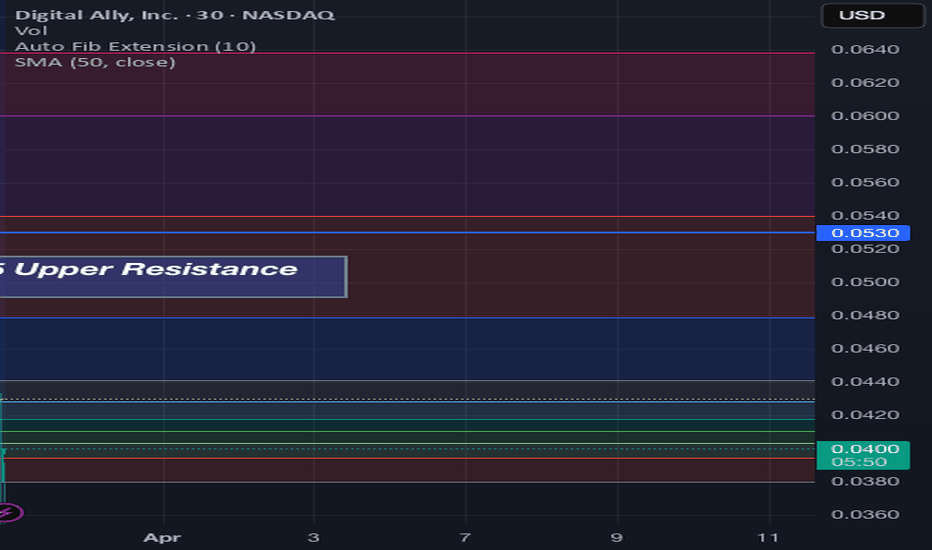Click the 0.0560 price scale value

(x=865, y=183)
